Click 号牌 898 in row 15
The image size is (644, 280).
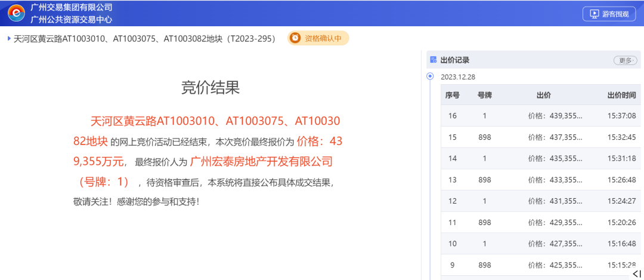tap(485, 137)
